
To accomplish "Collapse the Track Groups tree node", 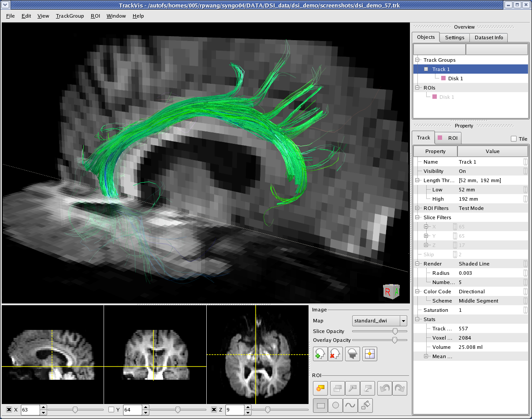I will (417, 60).
